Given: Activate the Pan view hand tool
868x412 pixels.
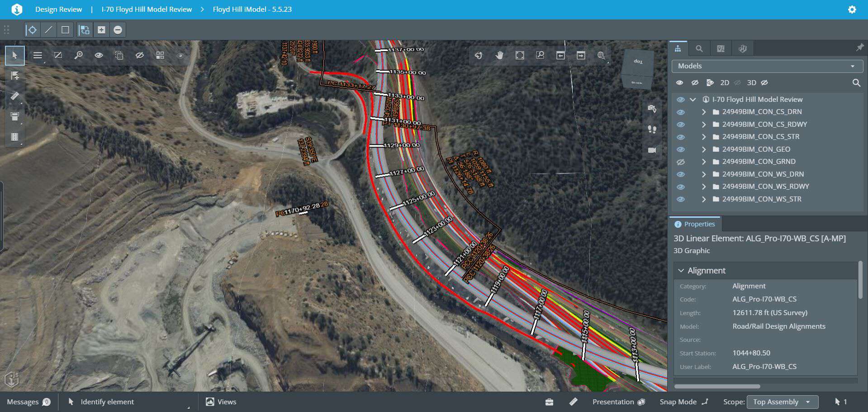Looking at the screenshot, I should pos(499,55).
